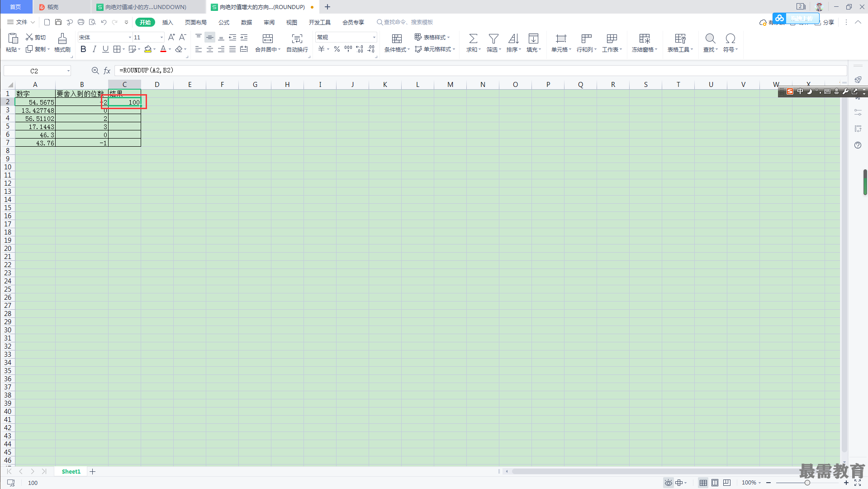Click the zoom magnifier beside formula bar
Viewport: 868px width, 489px height.
[95, 71]
